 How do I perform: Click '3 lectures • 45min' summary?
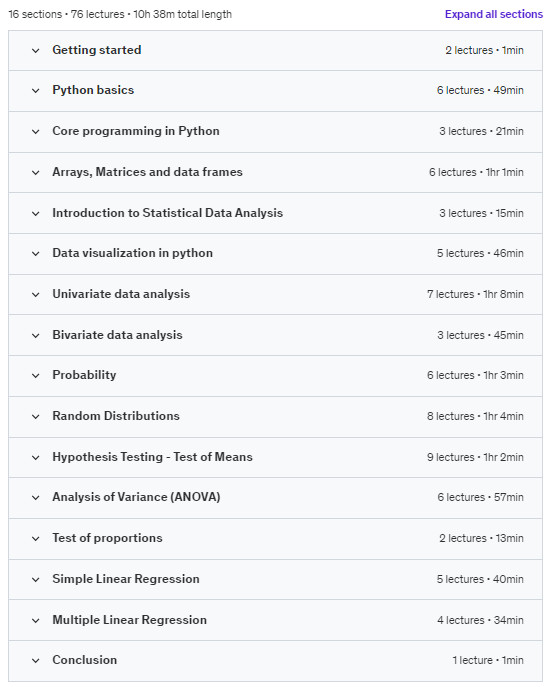(480, 335)
